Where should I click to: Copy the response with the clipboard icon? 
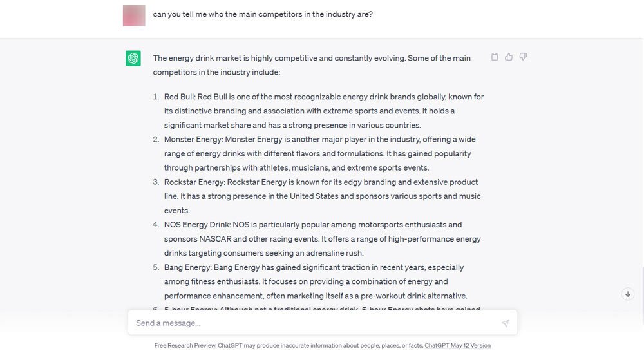(495, 57)
